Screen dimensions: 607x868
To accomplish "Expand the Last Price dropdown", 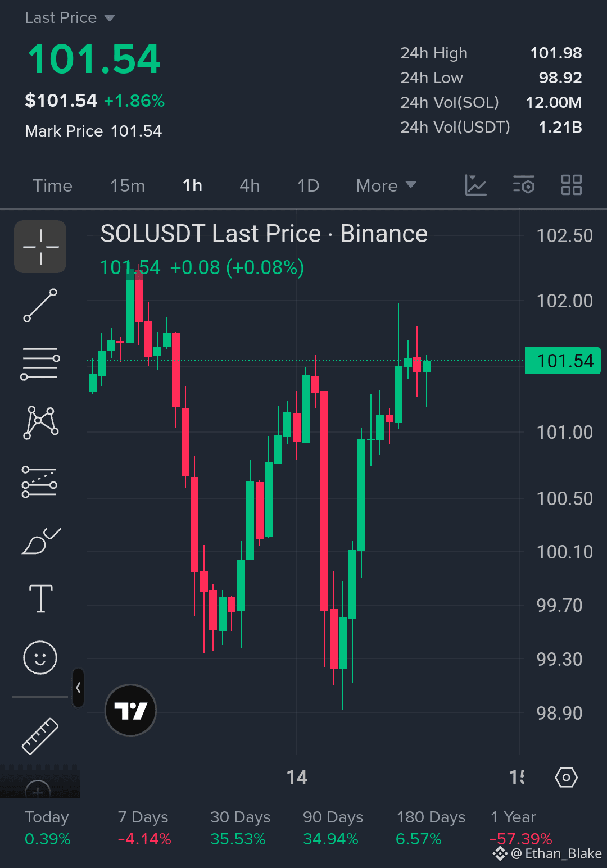I will 70,18.
